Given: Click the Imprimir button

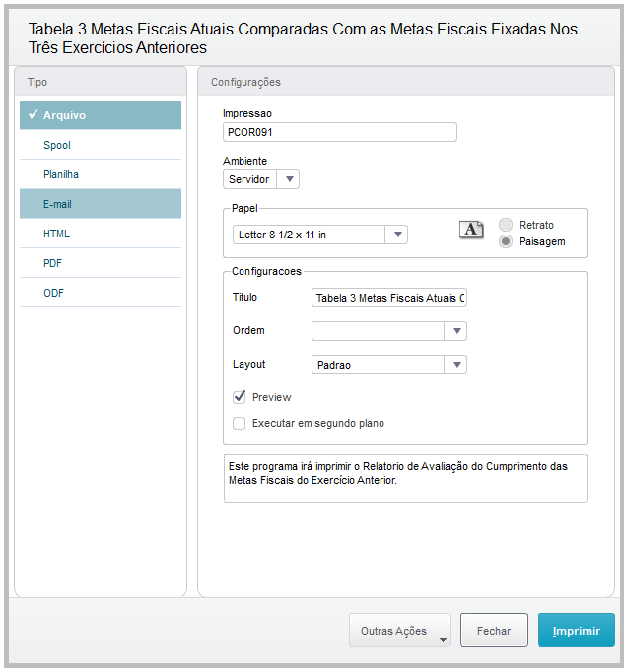Looking at the screenshot, I should [x=576, y=631].
